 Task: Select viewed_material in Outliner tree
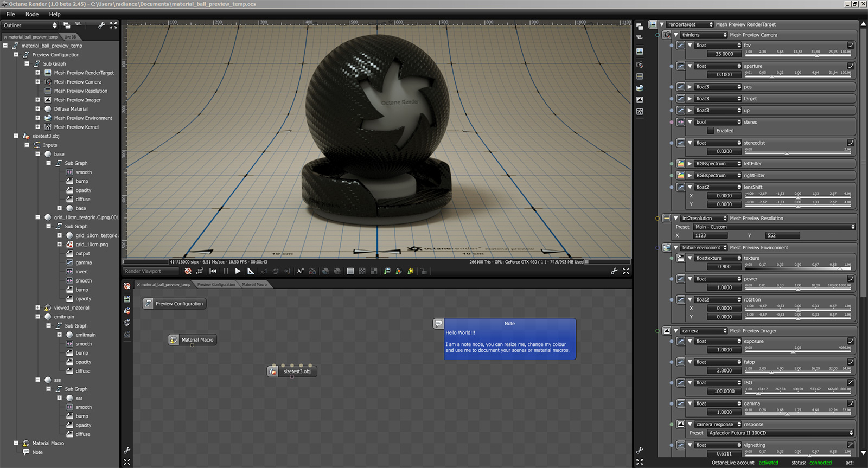pos(72,307)
